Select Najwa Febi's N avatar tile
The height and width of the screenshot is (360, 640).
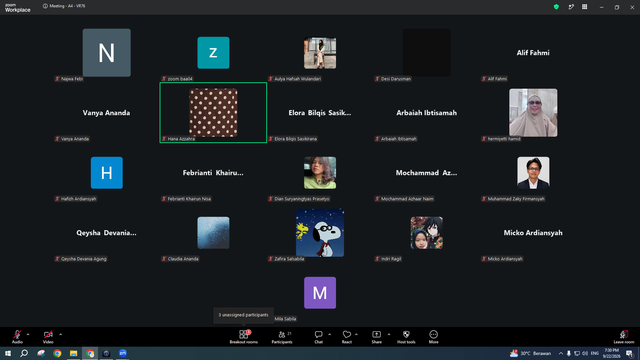tap(107, 53)
